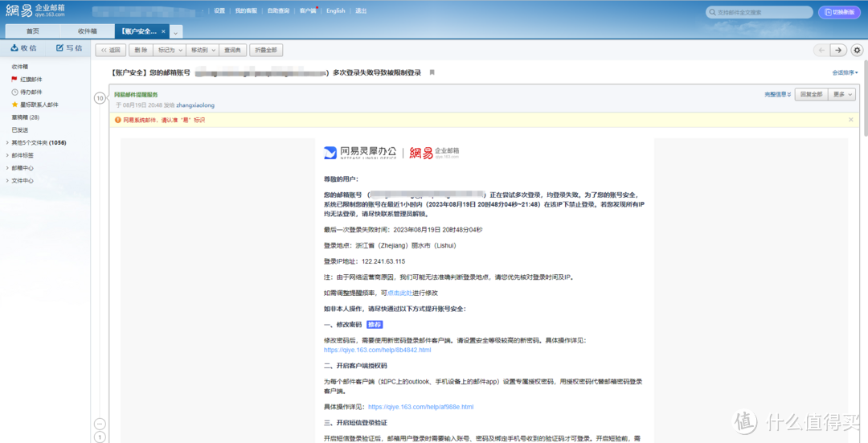
Task: Click the conversation count circle 10
Action: [x=100, y=98]
